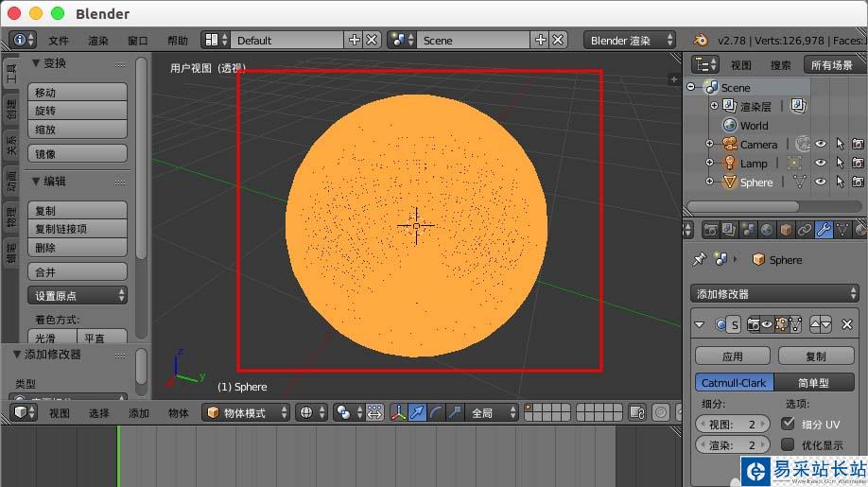Screen dimensions: 868x487
Task: Toggle Sphere visibility eye in outliner
Action: point(821,182)
